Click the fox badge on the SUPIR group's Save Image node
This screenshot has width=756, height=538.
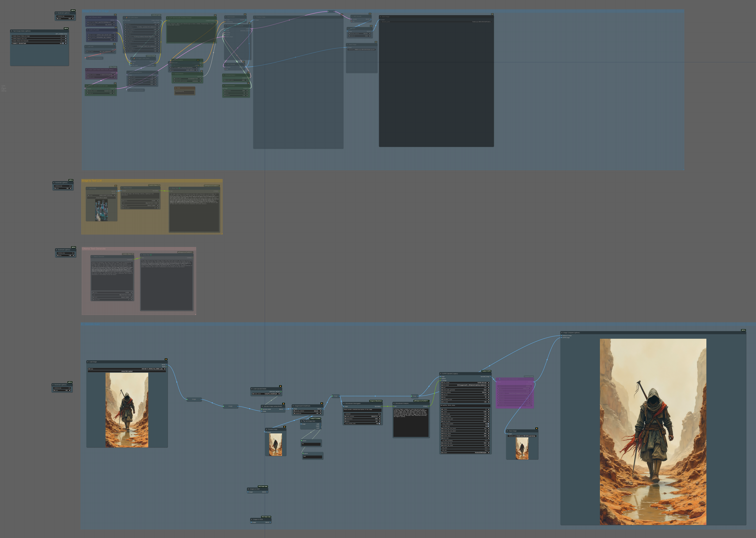[x=537, y=428]
